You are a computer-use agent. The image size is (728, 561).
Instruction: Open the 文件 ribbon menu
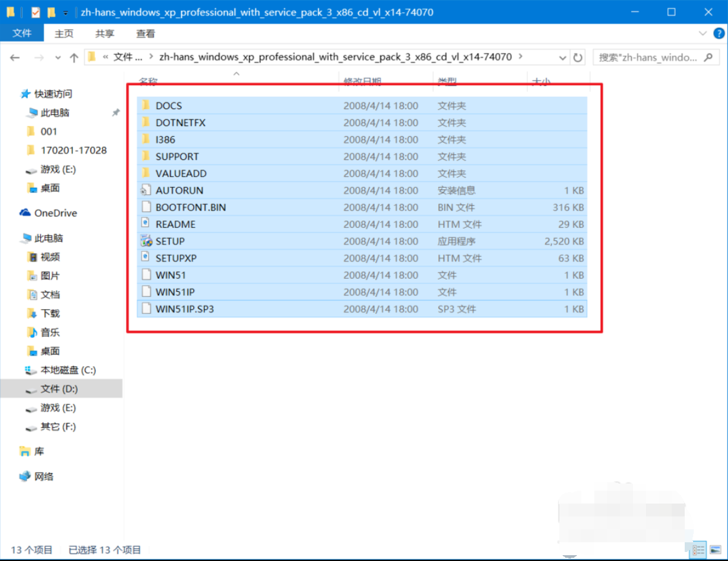pos(22,34)
